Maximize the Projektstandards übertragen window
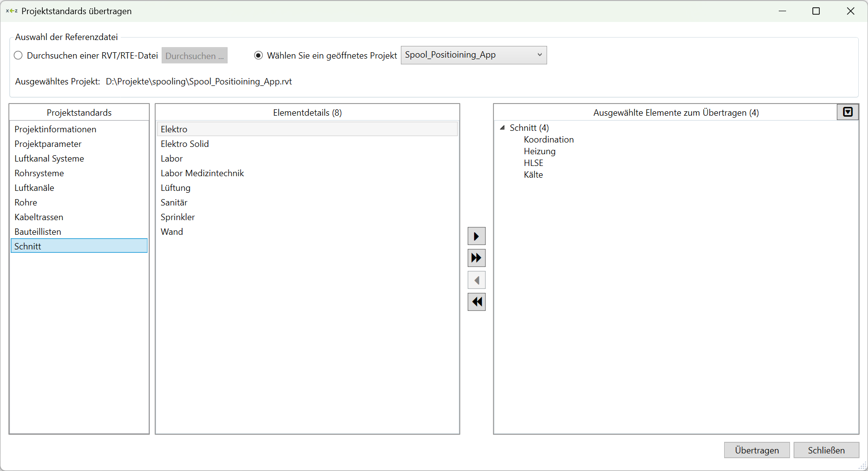Screen dimensions: 868x471 816,11
